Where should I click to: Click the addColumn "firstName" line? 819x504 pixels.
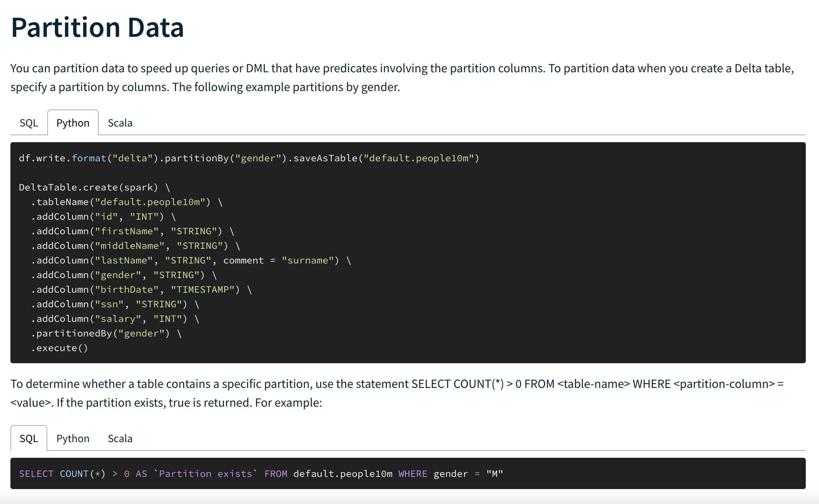(x=132, y=231)
